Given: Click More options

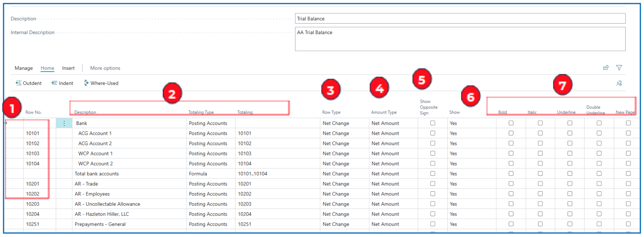Looking at the screenshot, I should 105,68.
